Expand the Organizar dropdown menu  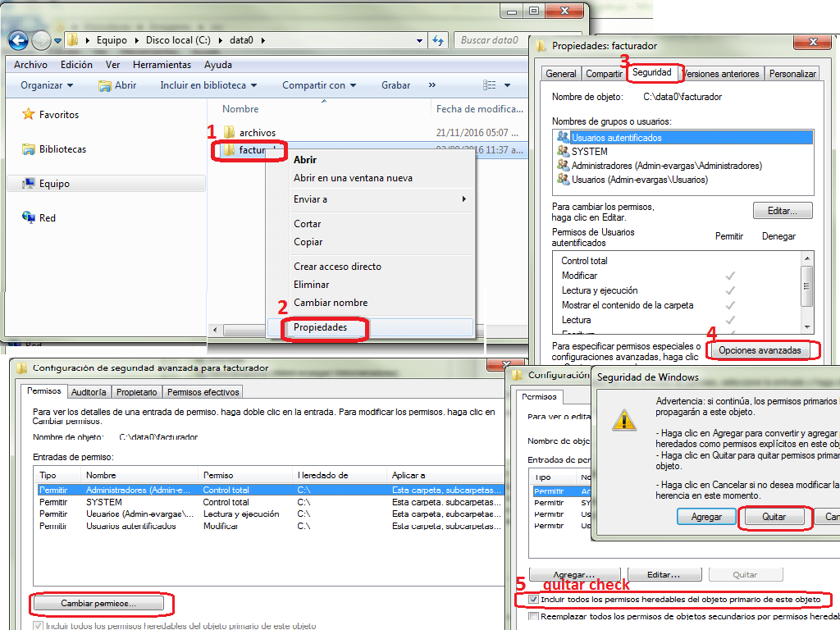47,85
